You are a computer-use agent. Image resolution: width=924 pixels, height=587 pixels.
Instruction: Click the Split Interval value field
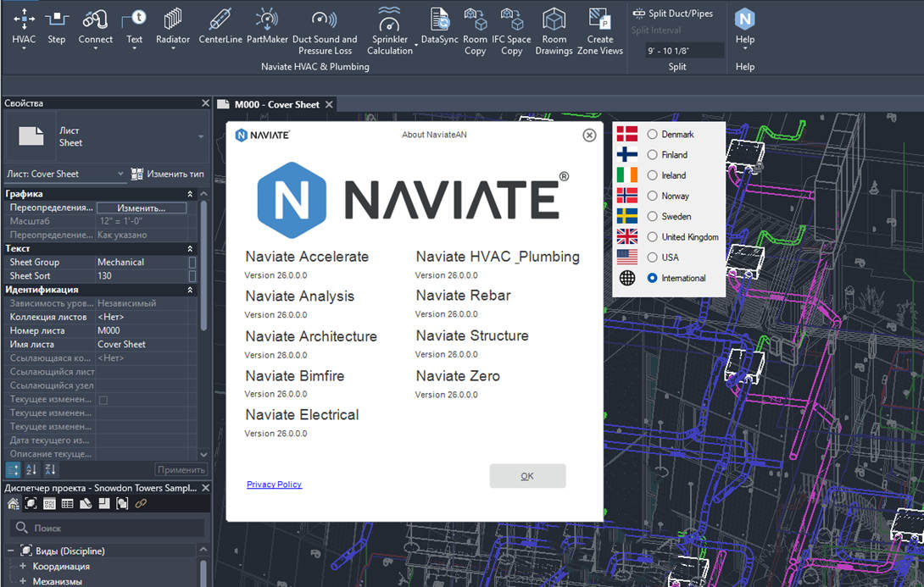683,51
